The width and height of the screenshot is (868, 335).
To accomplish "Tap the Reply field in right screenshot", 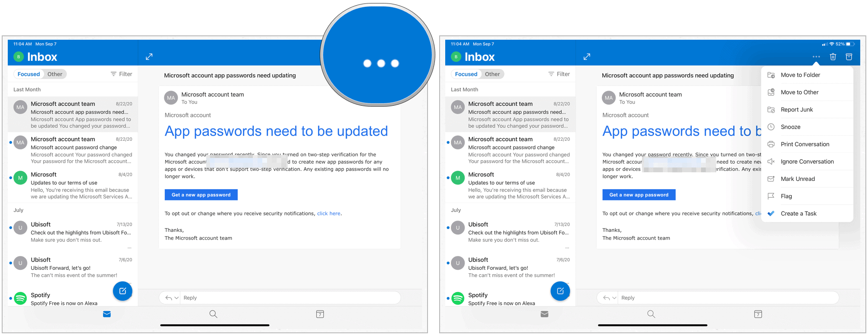I will (729, 298).
